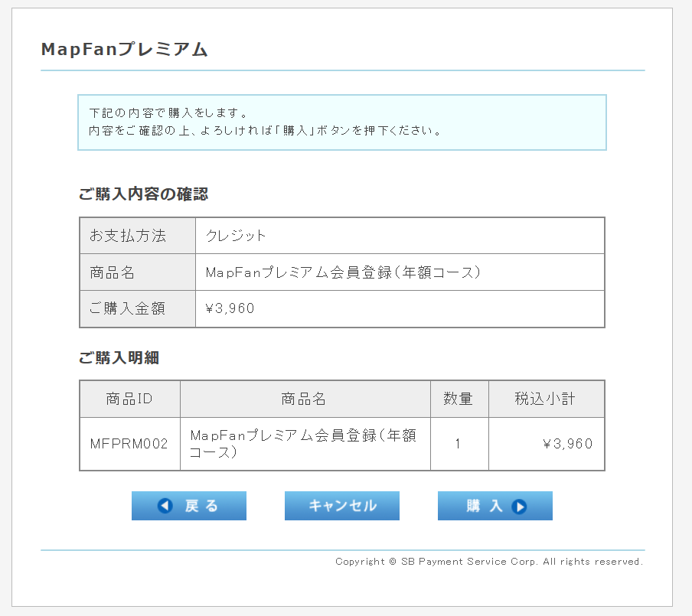Select the MapFanプレミアム page title
Image resolution: width=692 pixels, height=616 pixels.
pos(125,49)
